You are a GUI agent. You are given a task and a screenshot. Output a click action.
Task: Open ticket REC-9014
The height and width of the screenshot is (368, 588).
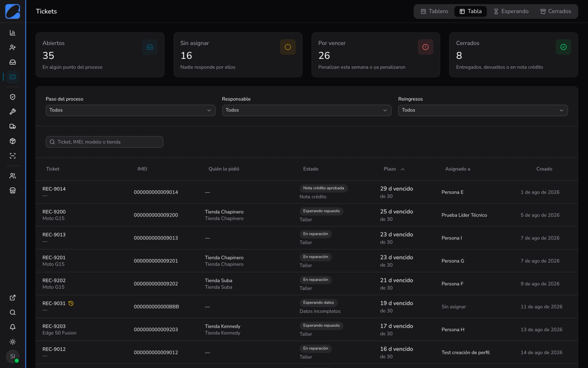coord(54,189)
